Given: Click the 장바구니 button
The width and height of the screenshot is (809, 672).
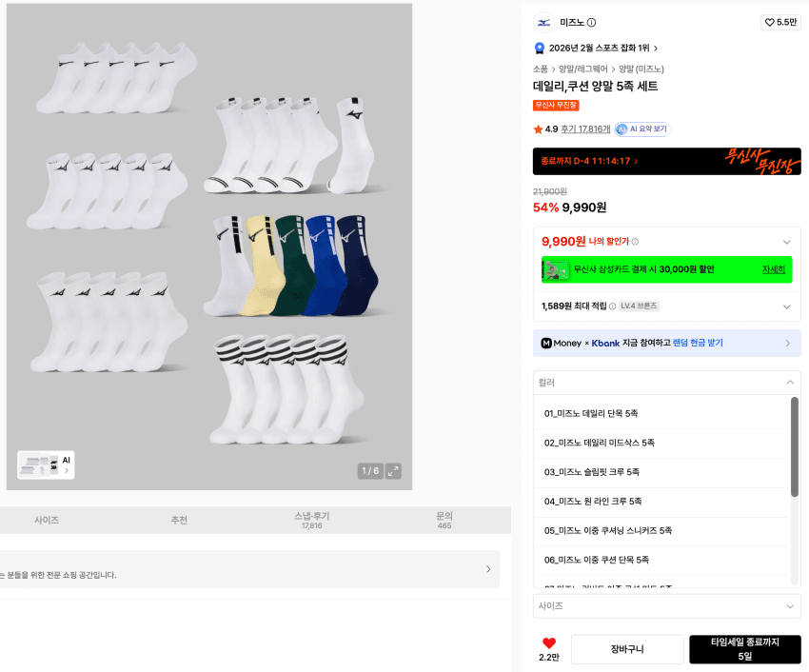Looking at the screenshot, I should (x=627, y=649).
